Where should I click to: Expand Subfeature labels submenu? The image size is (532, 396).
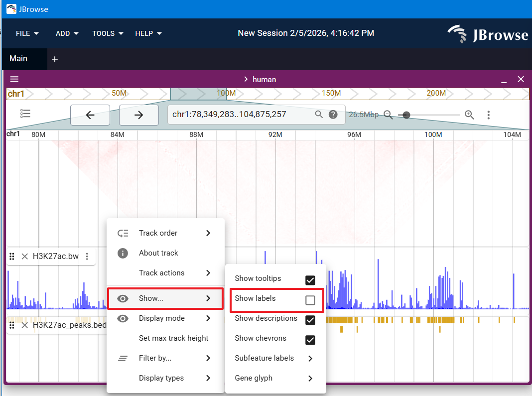(275, 358)
